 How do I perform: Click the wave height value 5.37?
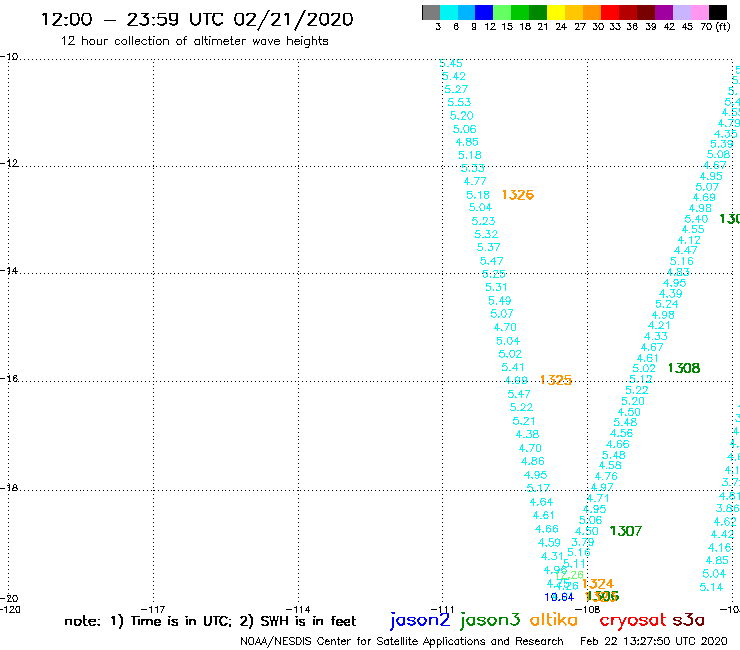click(488, 247)
